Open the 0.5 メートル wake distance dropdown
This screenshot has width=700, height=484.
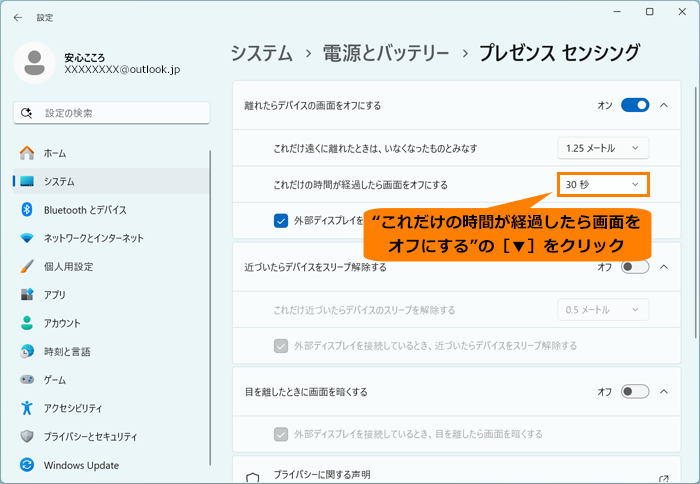603,310
